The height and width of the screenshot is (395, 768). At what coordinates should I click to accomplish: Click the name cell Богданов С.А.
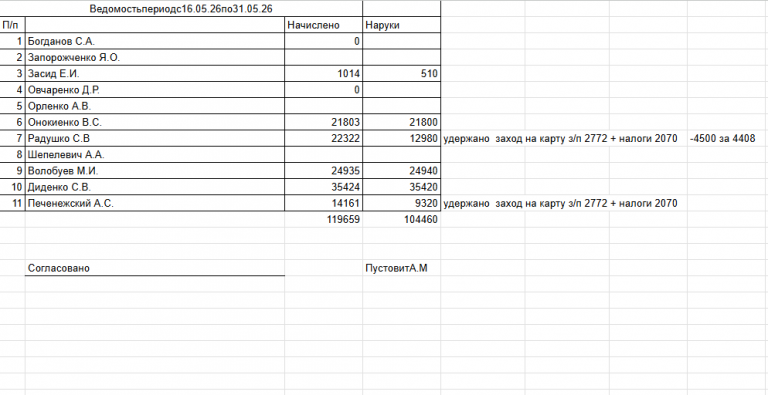pos(155,41)
